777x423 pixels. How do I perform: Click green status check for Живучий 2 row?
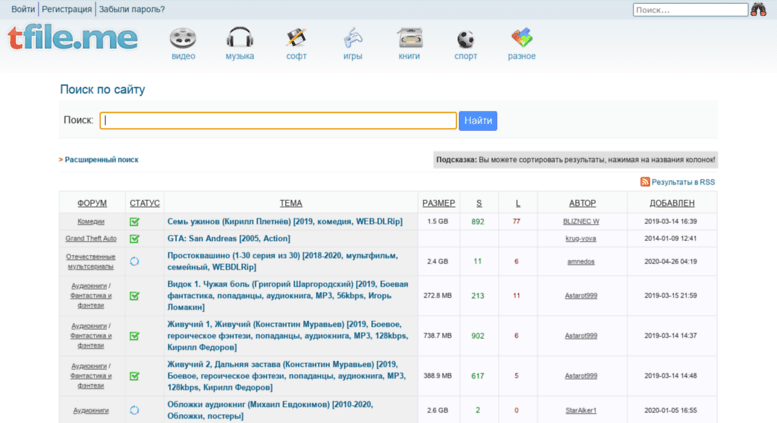(x=134, y=376)
